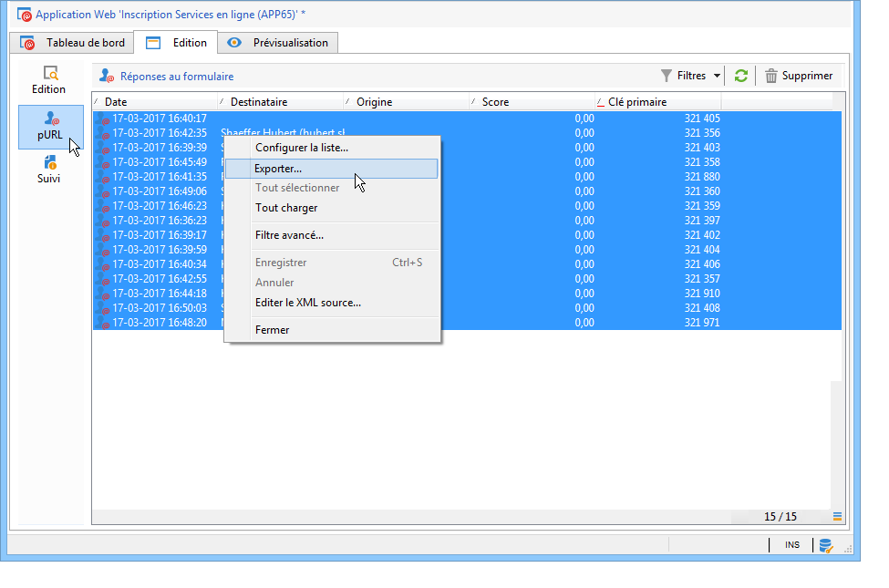Click primary key value 321 405
The height and width of the screenshot is (588, 889).
(x=702, y=118)
